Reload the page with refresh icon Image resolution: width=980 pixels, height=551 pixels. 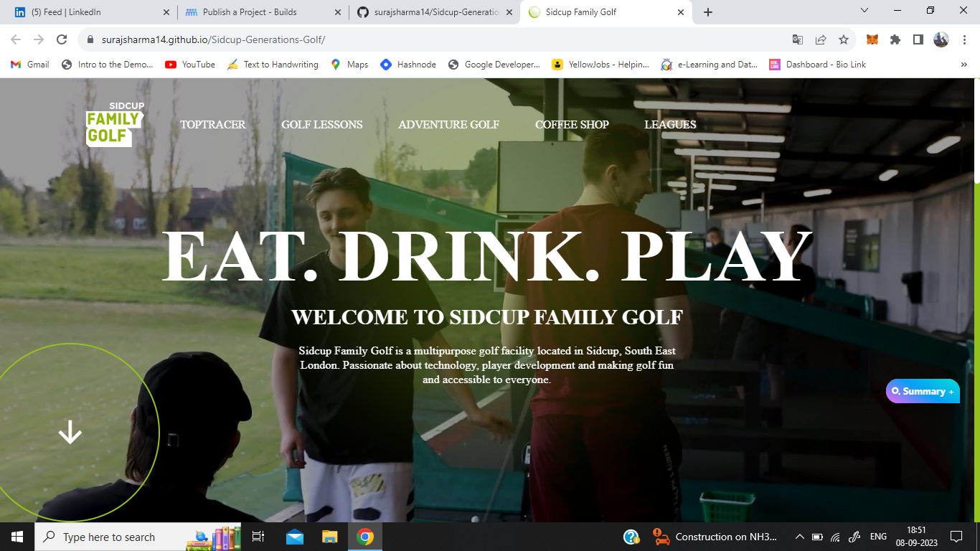[62, 39]
